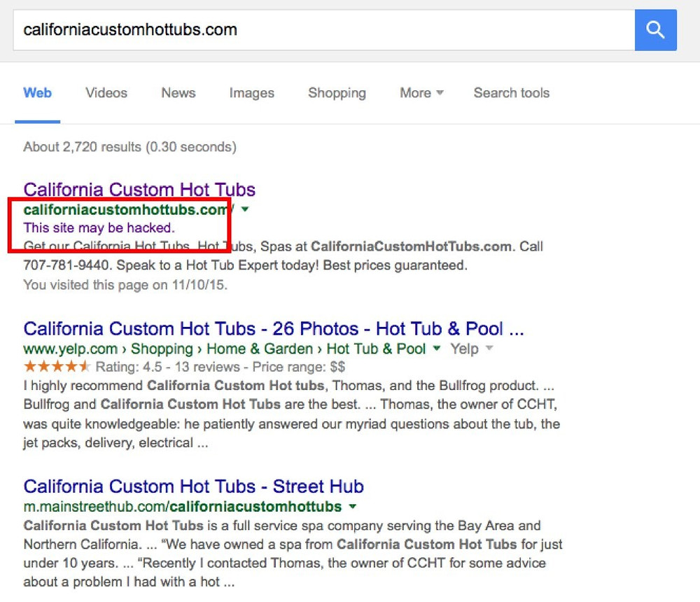Expand arrow next to californiacustomhottubs.com URL
700x602 pixels.
(244, 209)
